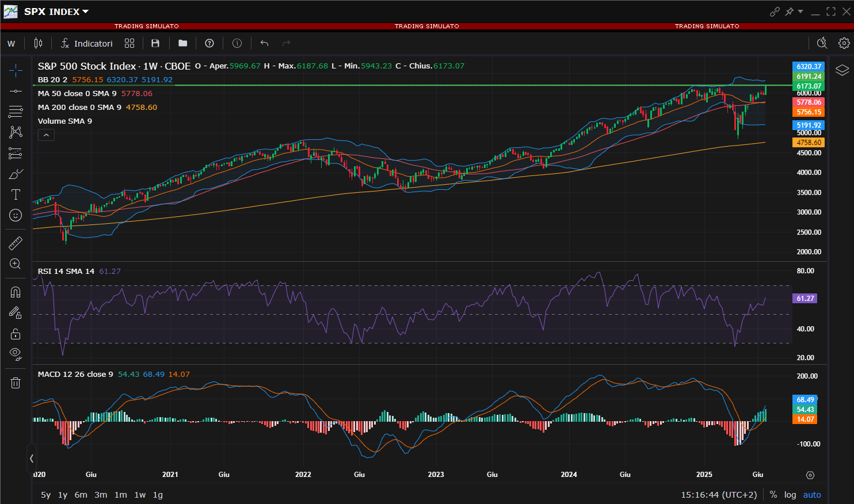Screen dimensions: 854x504
Task: Set the range to 5y
Action: point(46,495)
